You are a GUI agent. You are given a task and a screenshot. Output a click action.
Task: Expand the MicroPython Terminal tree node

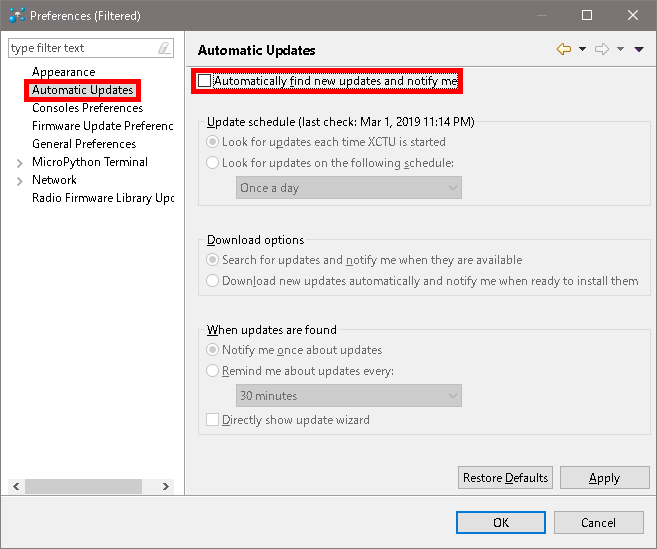[20, 162]
